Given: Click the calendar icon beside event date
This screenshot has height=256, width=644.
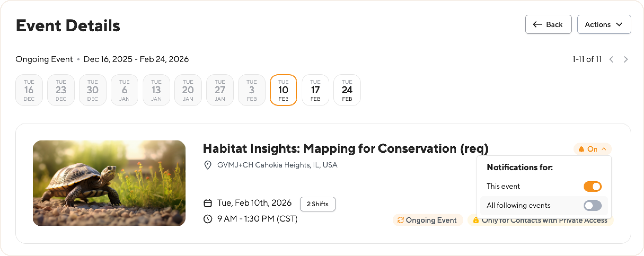Looking at the screenshot, I should pos(208,203).
